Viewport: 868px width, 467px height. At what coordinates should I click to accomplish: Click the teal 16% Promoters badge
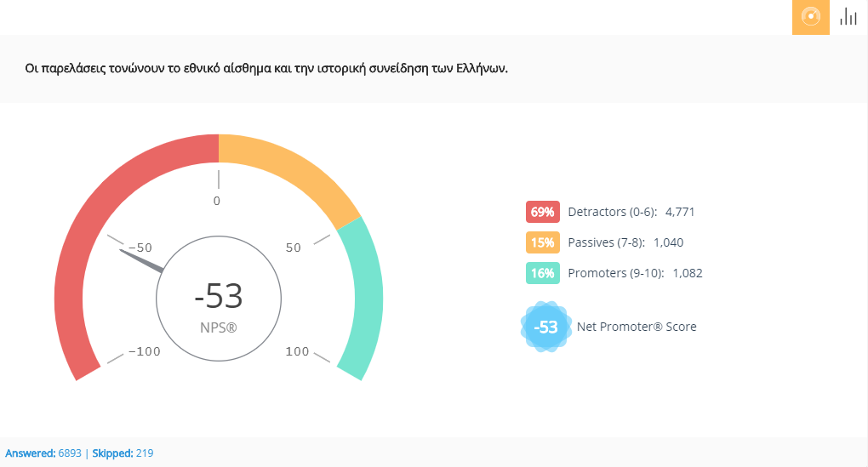(x=542, y=273)
